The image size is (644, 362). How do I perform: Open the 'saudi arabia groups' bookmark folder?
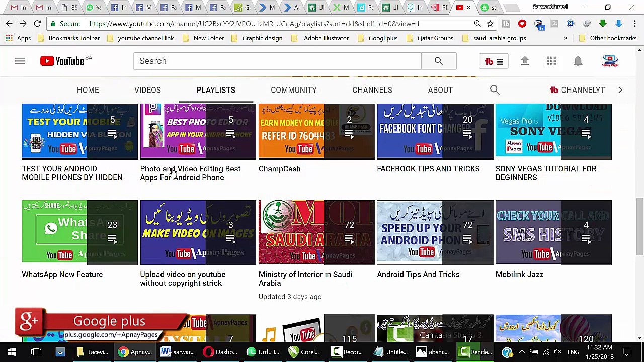[494, 38]
